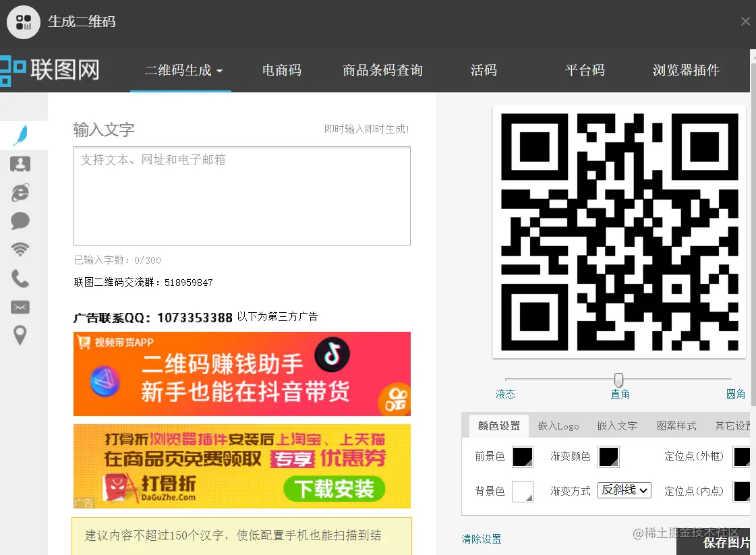Image resolution: width=756 pixels, height=555 pixels.
Task: Click 联图二维码交流群 518959847 text
Action: pyautogui.click(x=143, y=283)
